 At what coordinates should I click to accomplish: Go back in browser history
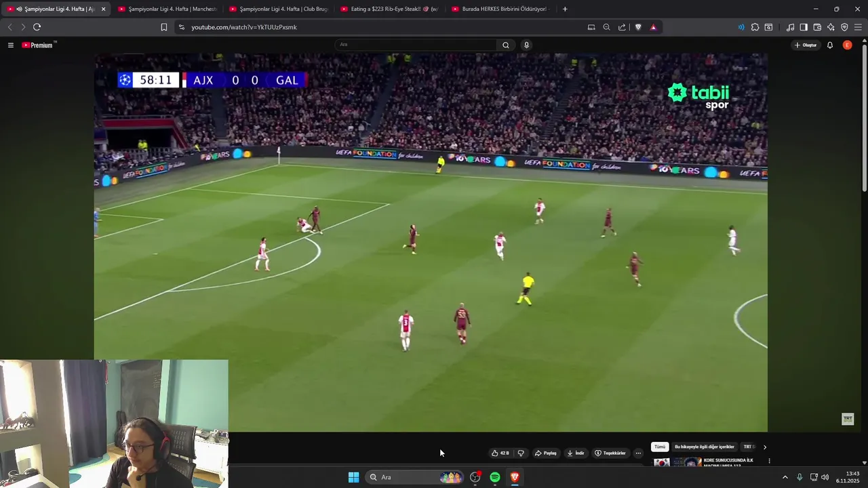[x=9, y=27]
